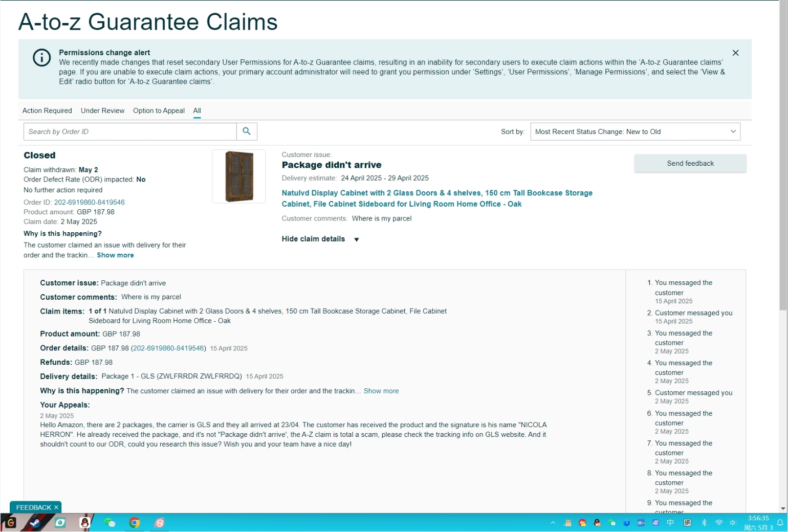Screen dimensions: 788x532
Task: Click message 1 You messaged the customer 15 April
Action: [684, 292]
